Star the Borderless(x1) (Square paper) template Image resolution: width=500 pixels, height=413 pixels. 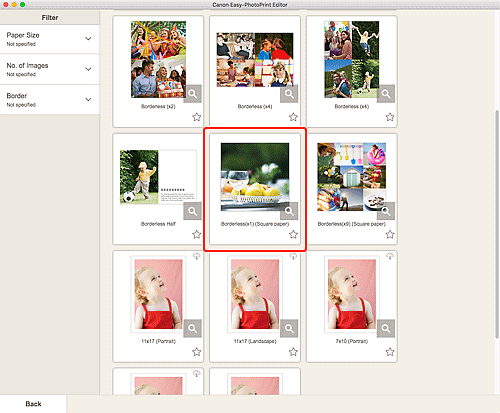point(293,234)
